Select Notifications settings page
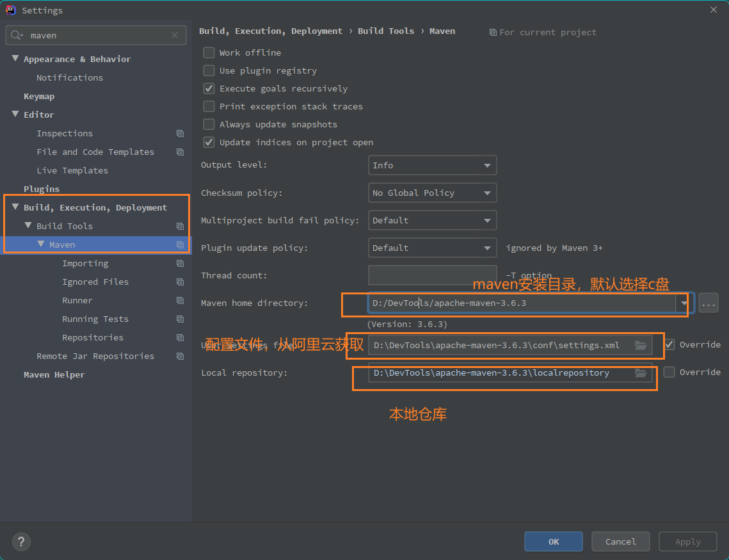 click(x=70, y=77)
